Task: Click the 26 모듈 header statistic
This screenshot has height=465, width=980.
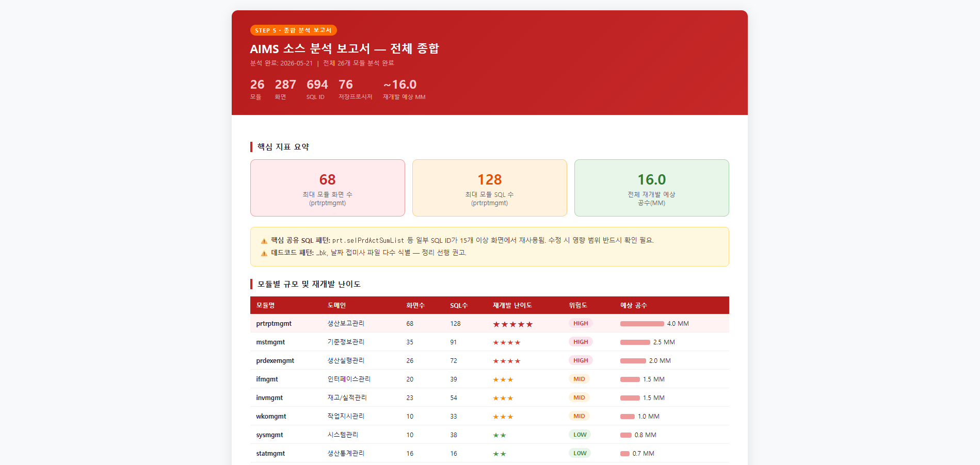Action: pyautogui.click(x=257, y=89)
